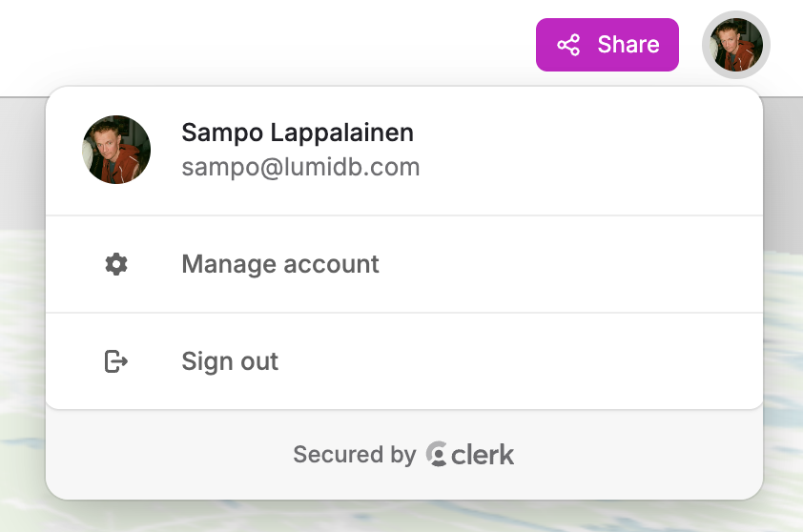Click the Clerk logo icon
Screen dimensions: 803x532
437,455
